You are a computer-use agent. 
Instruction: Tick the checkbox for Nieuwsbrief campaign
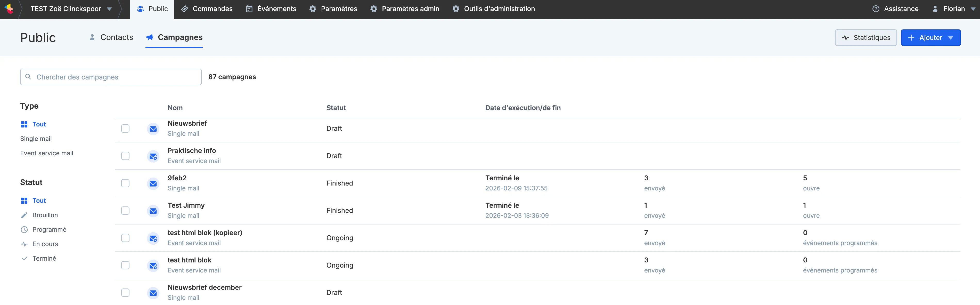pyautogui.click(x=125, y=128)
